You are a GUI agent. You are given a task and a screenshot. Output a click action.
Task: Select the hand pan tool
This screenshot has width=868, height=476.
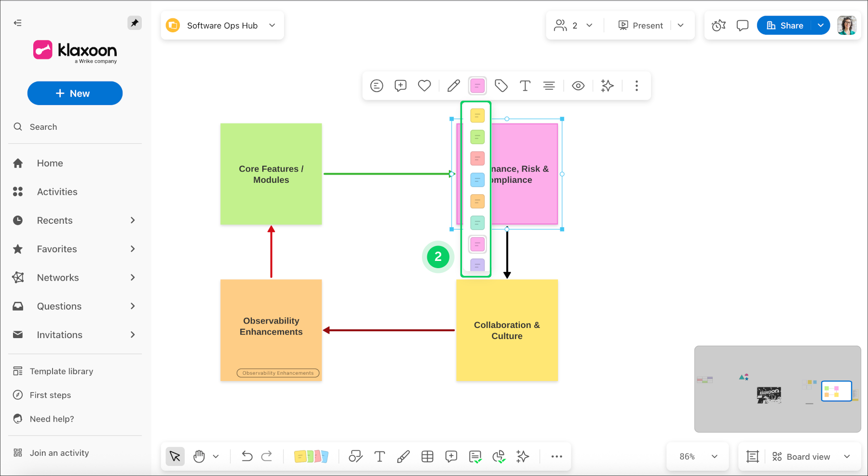click(x=199, y=456)
